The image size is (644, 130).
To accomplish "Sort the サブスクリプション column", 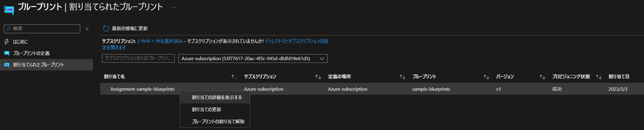I will (x=318, y=77).
